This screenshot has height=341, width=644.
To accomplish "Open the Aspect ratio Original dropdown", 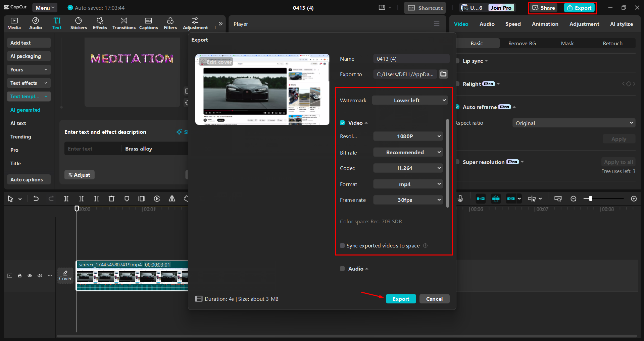I will click(x=574, y=123).
